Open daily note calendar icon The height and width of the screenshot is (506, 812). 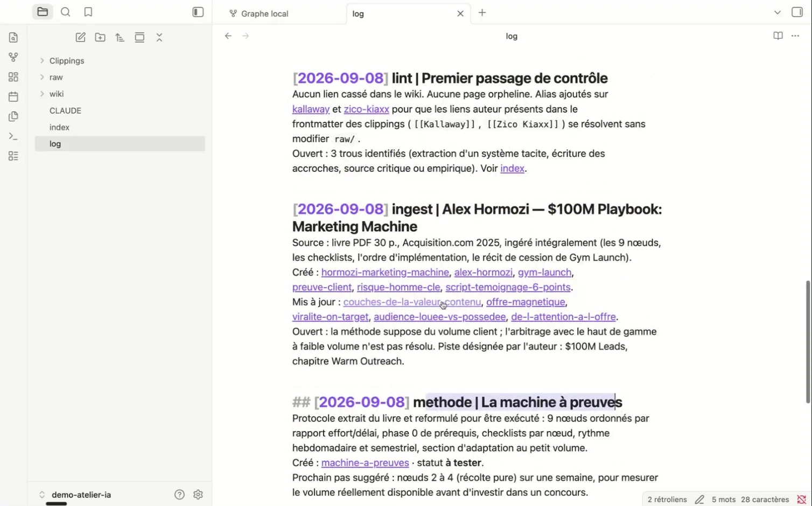point(13,97)
